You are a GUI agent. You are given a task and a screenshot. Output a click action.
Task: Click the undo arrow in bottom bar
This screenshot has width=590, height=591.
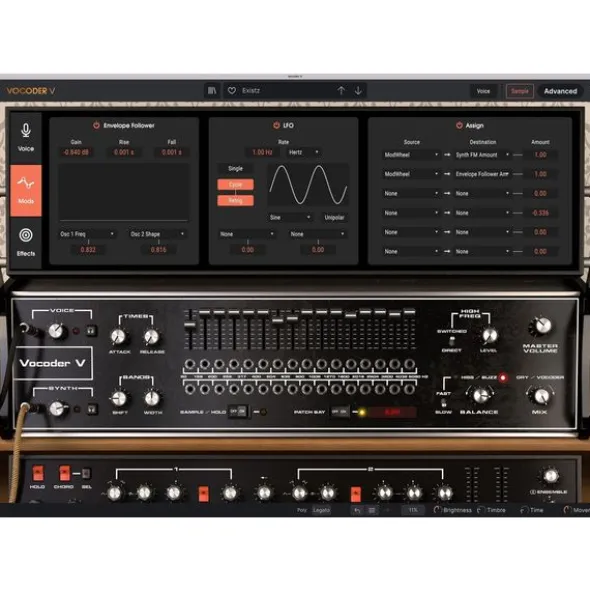point(357,510)
